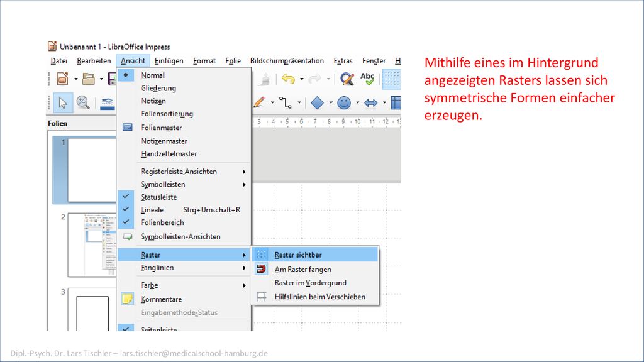This screenshot has height=362, width=644.
Task: Expand the Symbolleisten submenu
Action: coord(184,184)
